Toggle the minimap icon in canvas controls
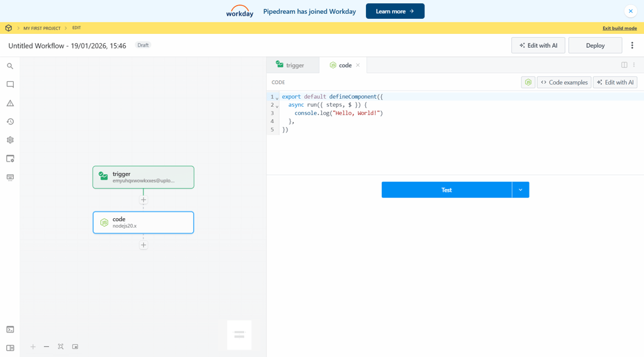The image size is (644, 357). (75, 347)
